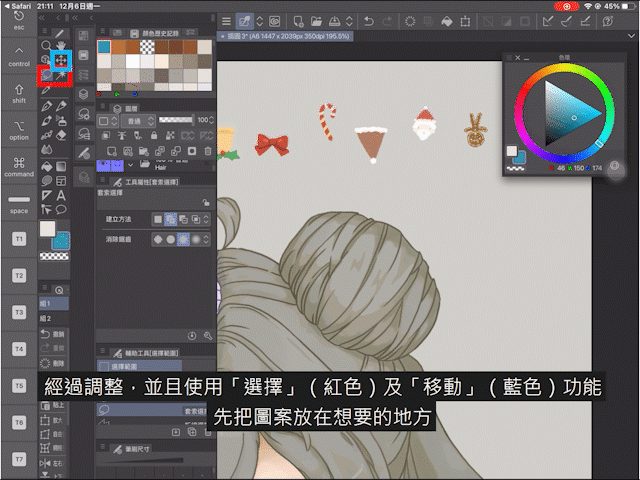Screen dimensions: 640x480
Task: Click the New document icon
Action: (x=298, y=21)
